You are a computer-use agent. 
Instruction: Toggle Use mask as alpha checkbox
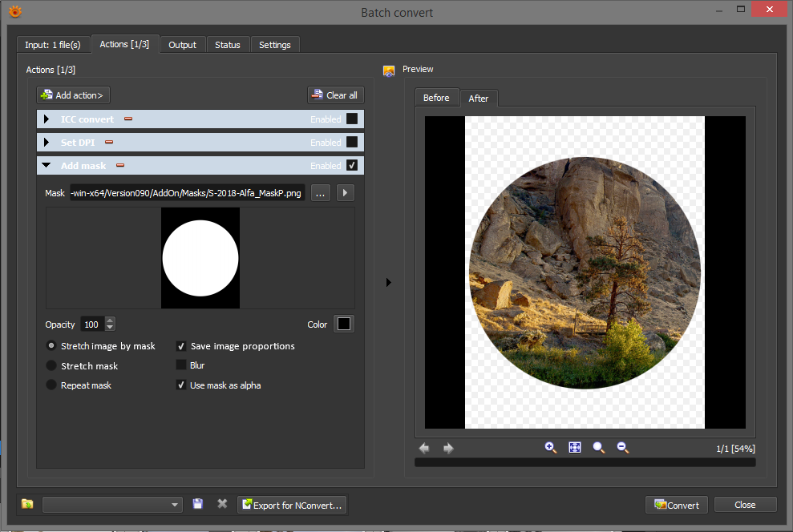point(181,385)
